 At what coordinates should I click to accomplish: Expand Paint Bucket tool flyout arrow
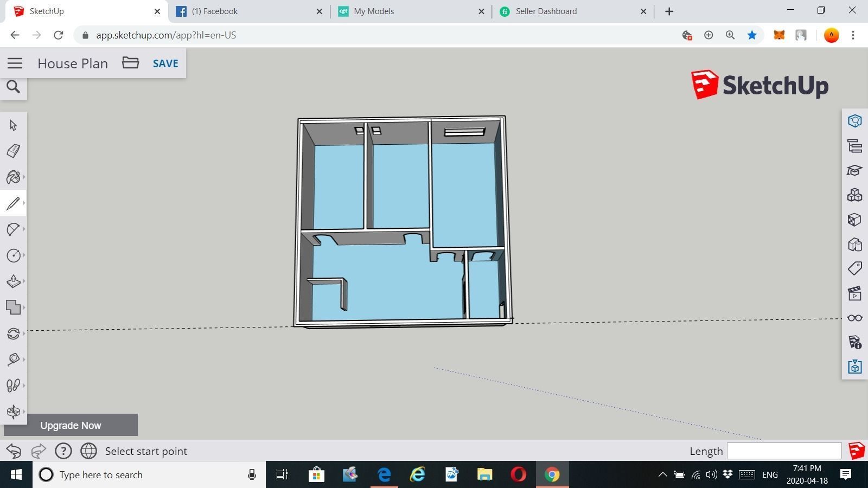pos(24,177)
